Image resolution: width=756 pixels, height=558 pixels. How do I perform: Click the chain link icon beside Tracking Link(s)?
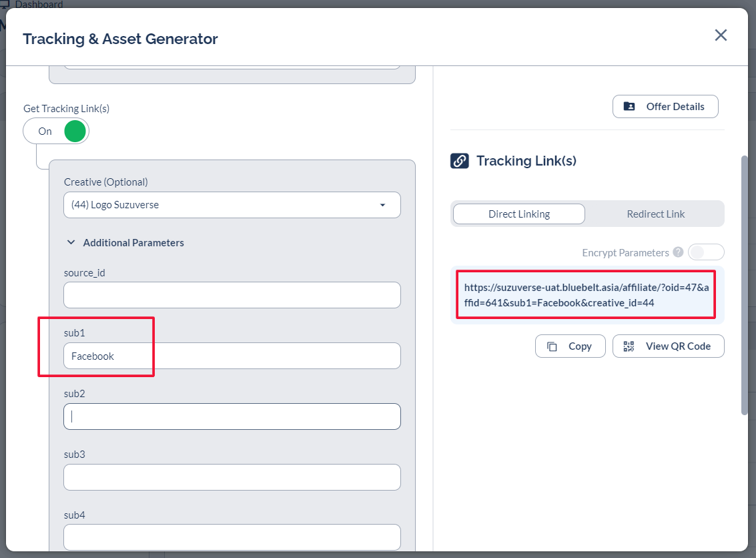(459, 161)
